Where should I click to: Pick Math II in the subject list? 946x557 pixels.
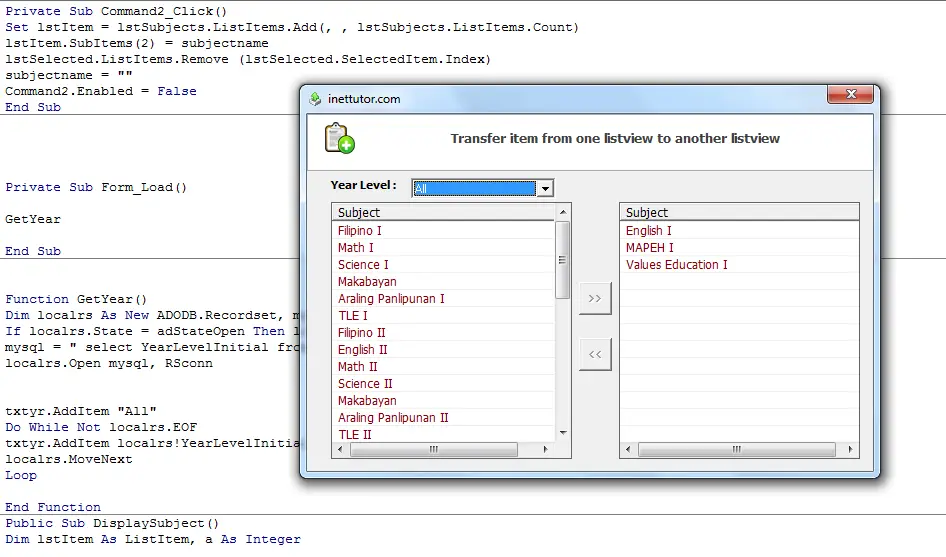pyautogui.click(x=357, y=367)
